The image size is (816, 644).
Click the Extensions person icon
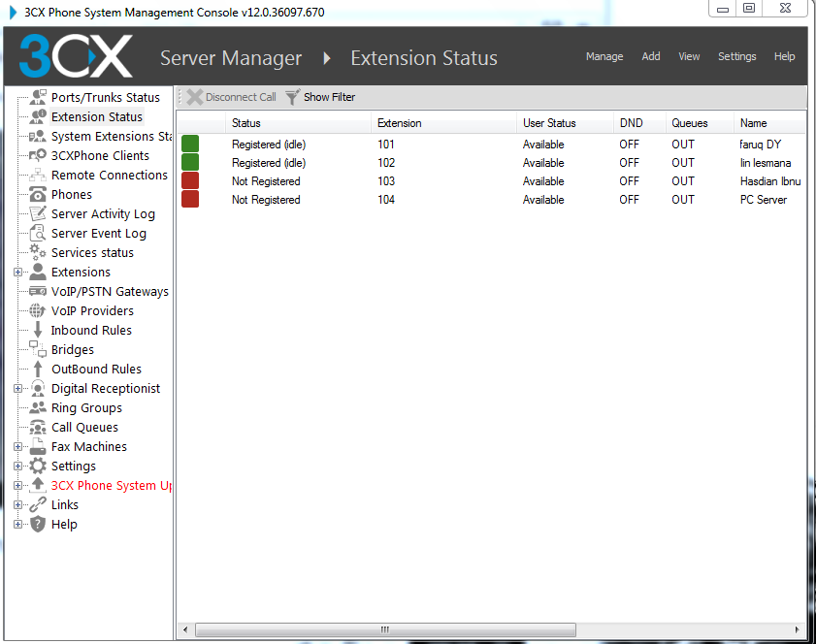38,272
